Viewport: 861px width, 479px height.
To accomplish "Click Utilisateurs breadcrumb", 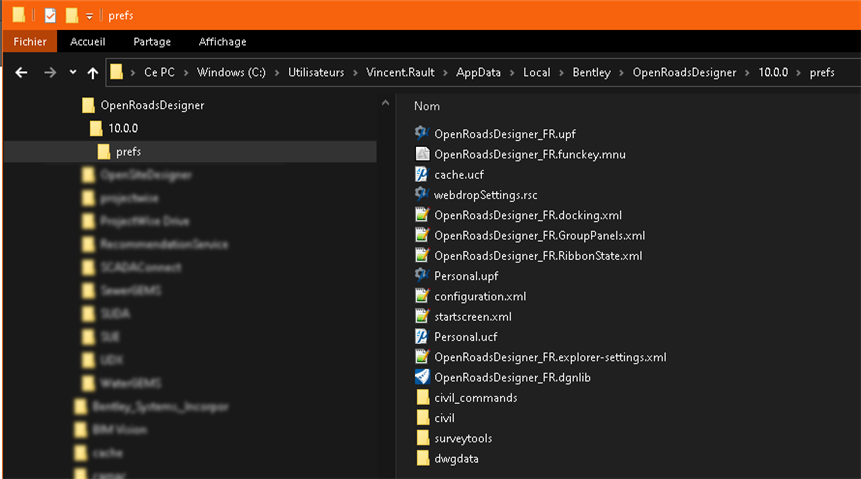I will [x=316, y=73].
